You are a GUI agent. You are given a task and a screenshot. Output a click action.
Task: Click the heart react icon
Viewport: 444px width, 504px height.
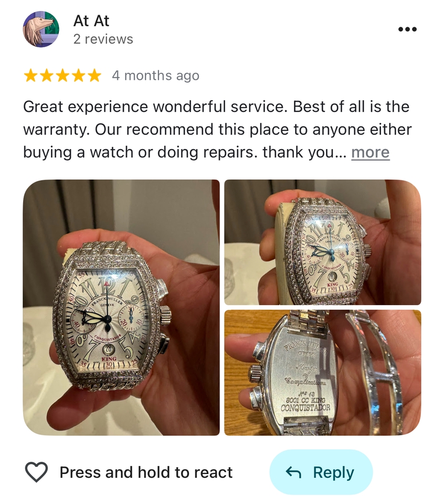point(36,472)
